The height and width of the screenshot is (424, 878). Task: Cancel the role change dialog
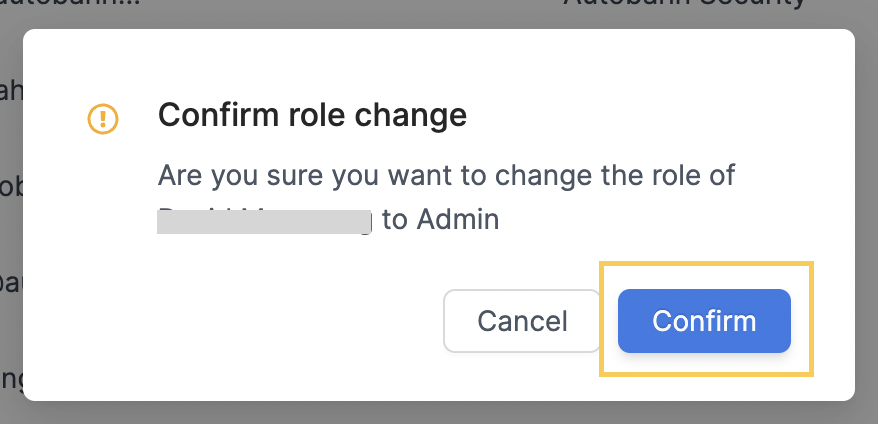(522, 321)
